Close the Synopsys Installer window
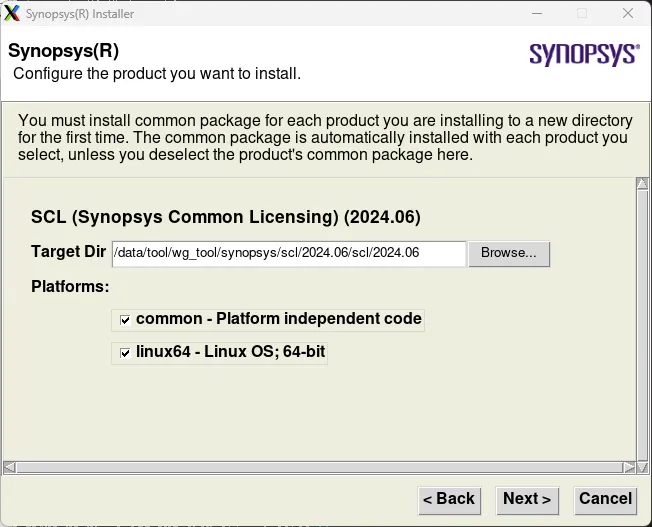The image size is (652, 527). point(628,13)
